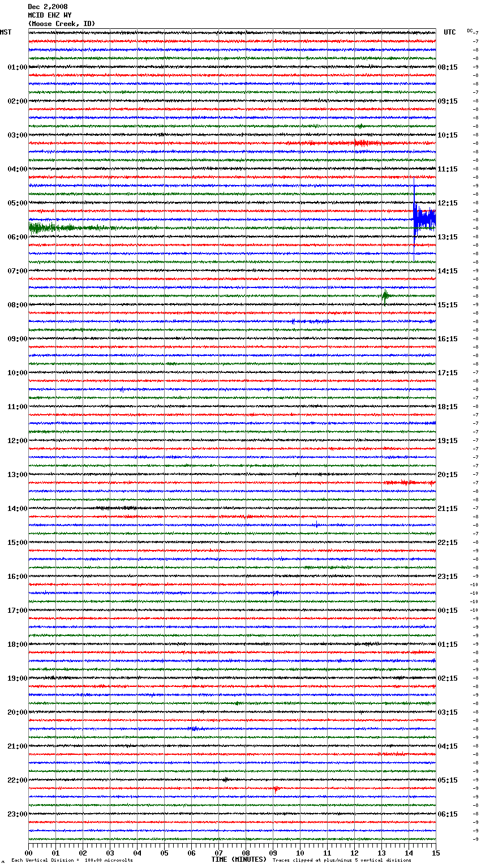Click the 13:15 UTC time label
Image resolution: width=481 pixels, height=868 pixels.
pos(448,237)
